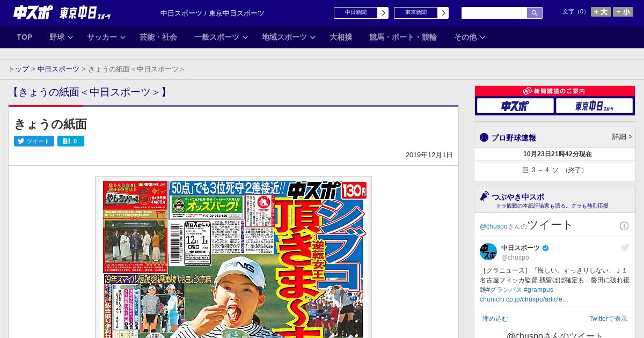The image size is (644, 338).
Task: Click the megaphone icon beside つぶやき中スポ
Action: (485, 196)
